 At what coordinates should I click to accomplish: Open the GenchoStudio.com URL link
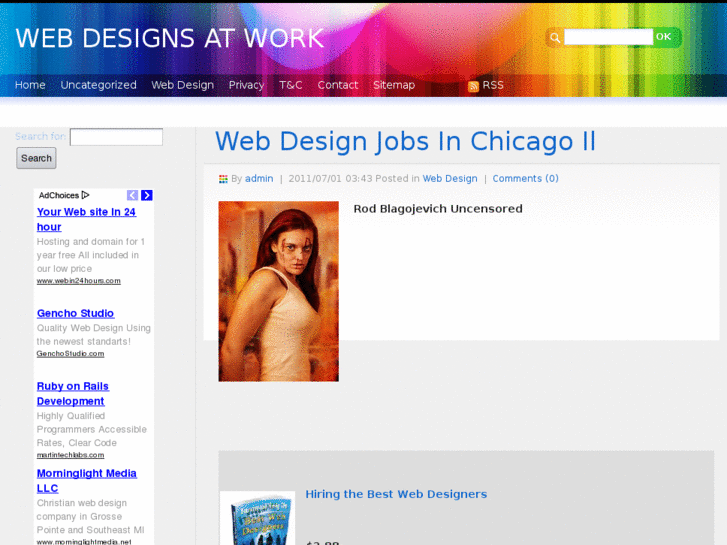(70, 354)
